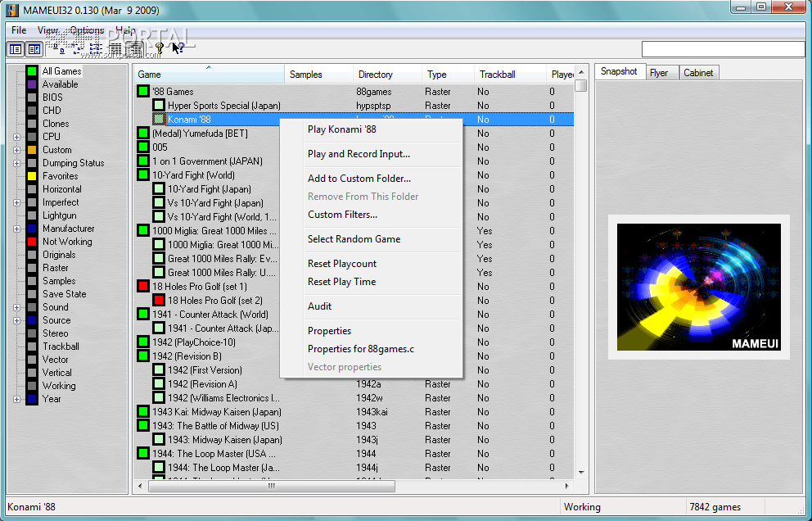
Task: Click the search field in the toolbar
Action: pyautogui.click(x=722, y=49)
